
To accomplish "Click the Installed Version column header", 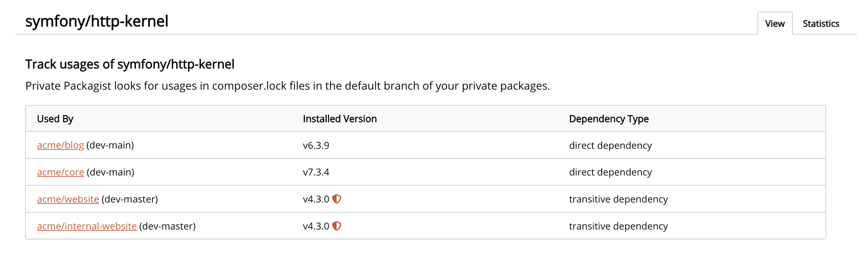I will tap(339, 119).
